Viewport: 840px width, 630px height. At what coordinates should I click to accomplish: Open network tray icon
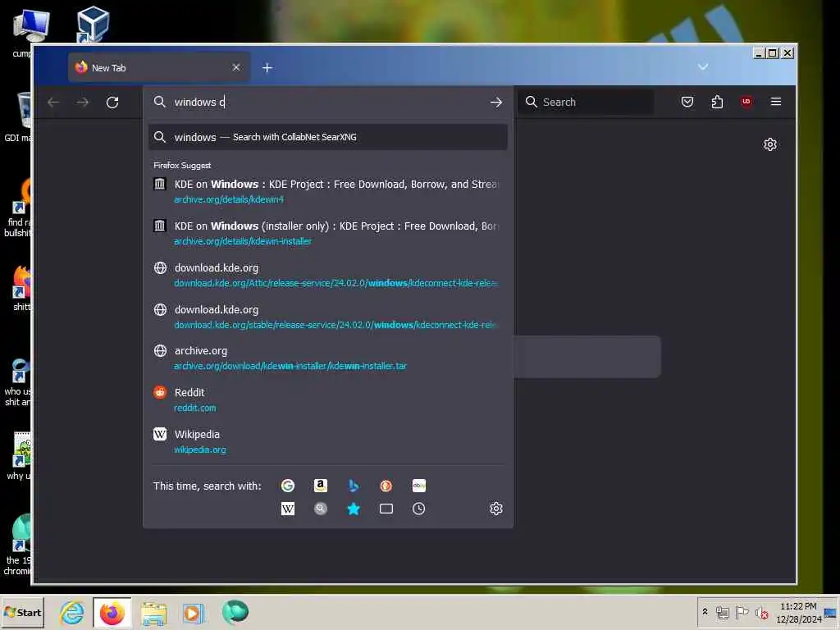pos(722,612)
